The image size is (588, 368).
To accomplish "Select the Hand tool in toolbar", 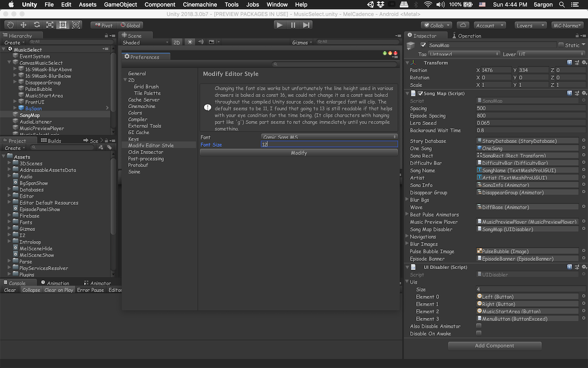I will pos(11,25).
